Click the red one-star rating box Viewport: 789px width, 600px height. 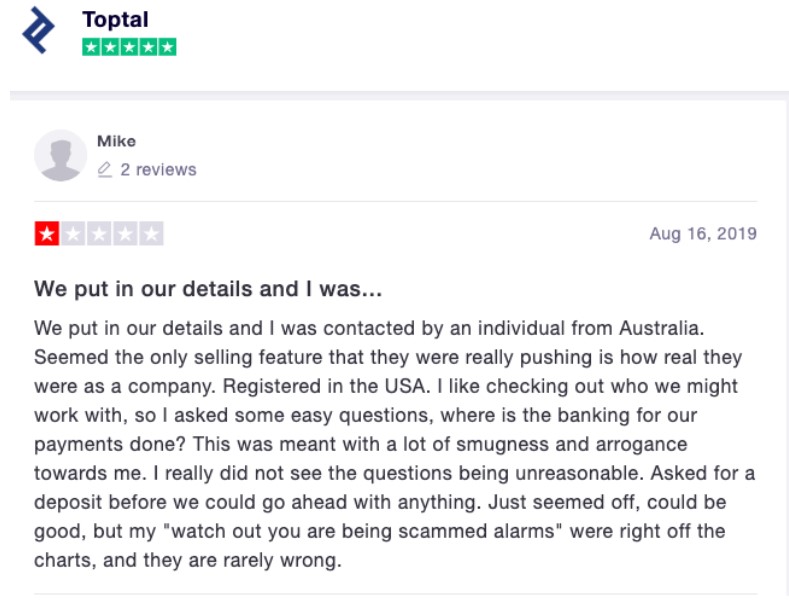(x=47, y=234)
